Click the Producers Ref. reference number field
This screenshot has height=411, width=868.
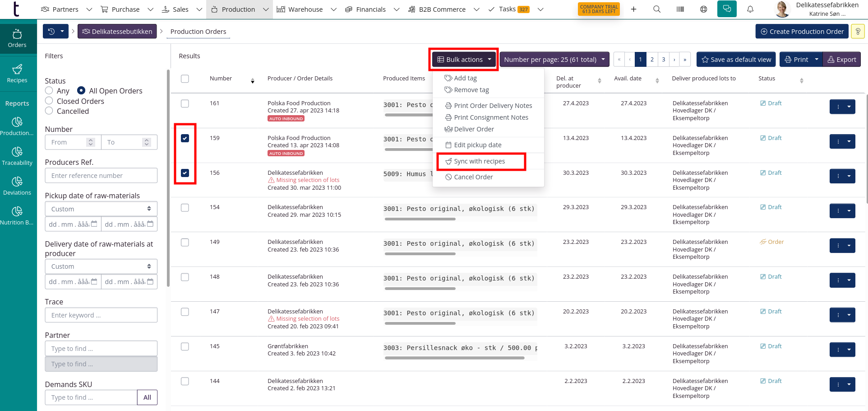101,176
